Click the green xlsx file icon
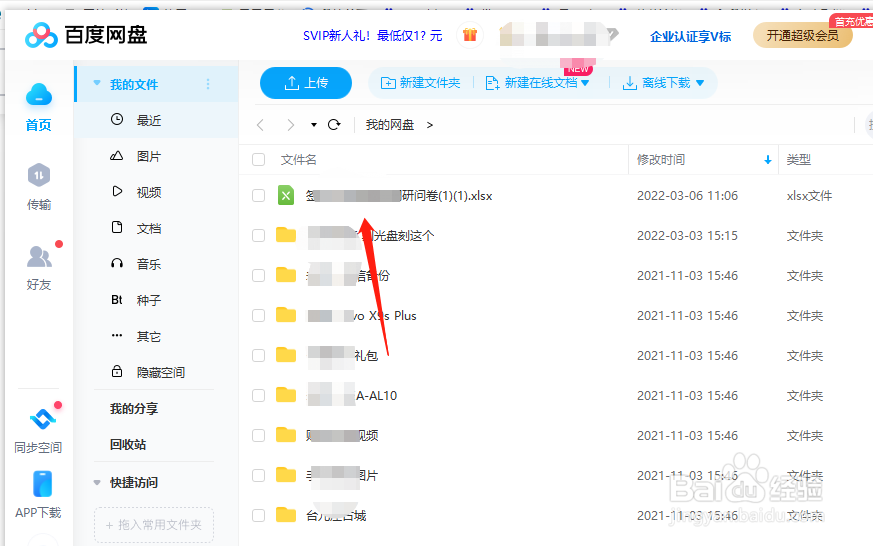 click(286, 195)
